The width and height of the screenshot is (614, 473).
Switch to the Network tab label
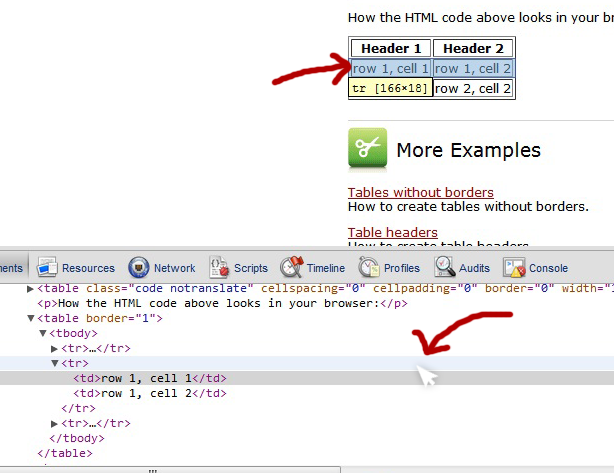(x=175, y=268)
